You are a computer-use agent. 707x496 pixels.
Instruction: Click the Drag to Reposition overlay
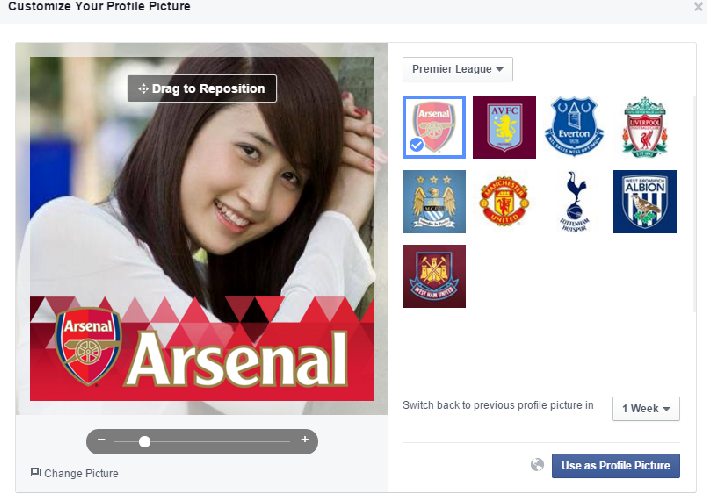point(202,88)
